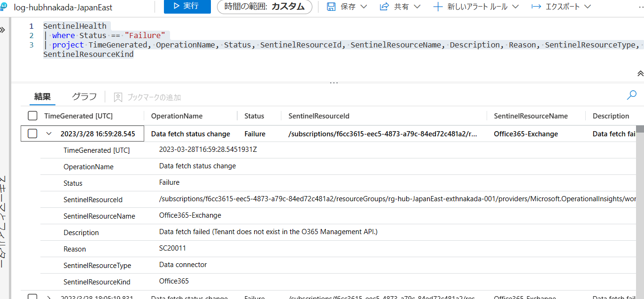Click the Save (保存) disk icon
The width and height of the screenshot is (644, 299).
[x=331, y=7]
